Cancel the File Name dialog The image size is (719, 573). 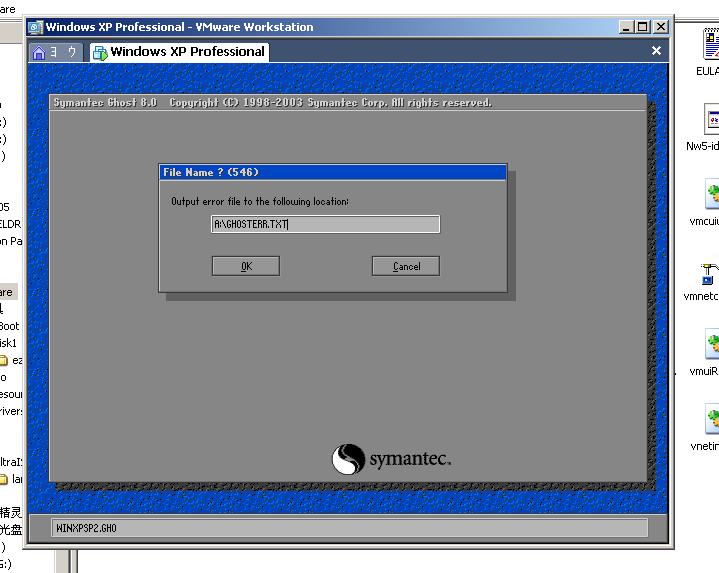pos(406,266)
